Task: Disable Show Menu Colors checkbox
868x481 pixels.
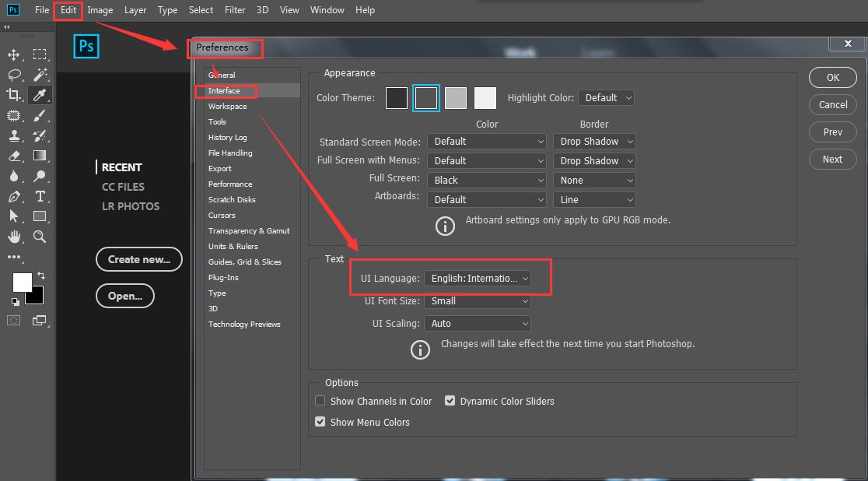Action: point(320,422)
